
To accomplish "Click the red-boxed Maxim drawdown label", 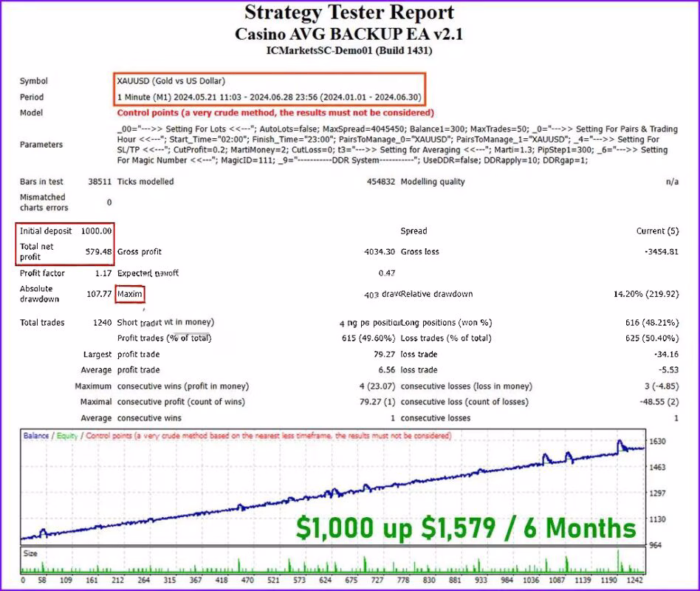I will (x=130, y=294).
